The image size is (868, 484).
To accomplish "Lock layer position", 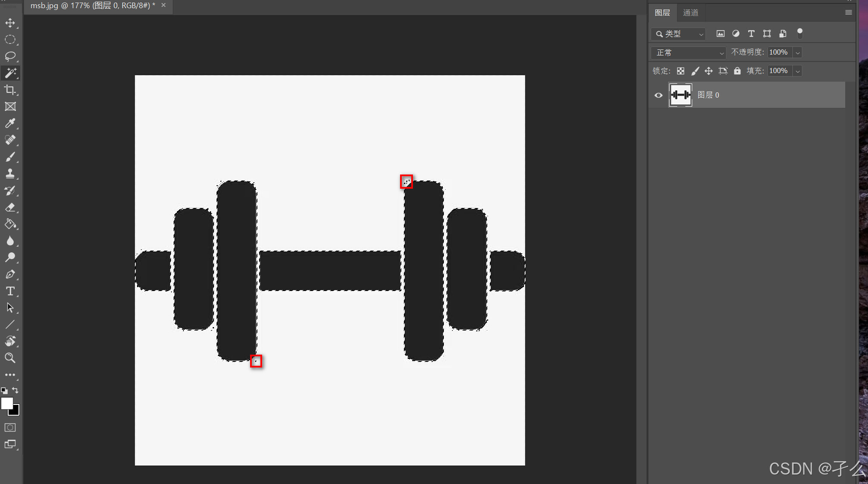I will [709, 71].
